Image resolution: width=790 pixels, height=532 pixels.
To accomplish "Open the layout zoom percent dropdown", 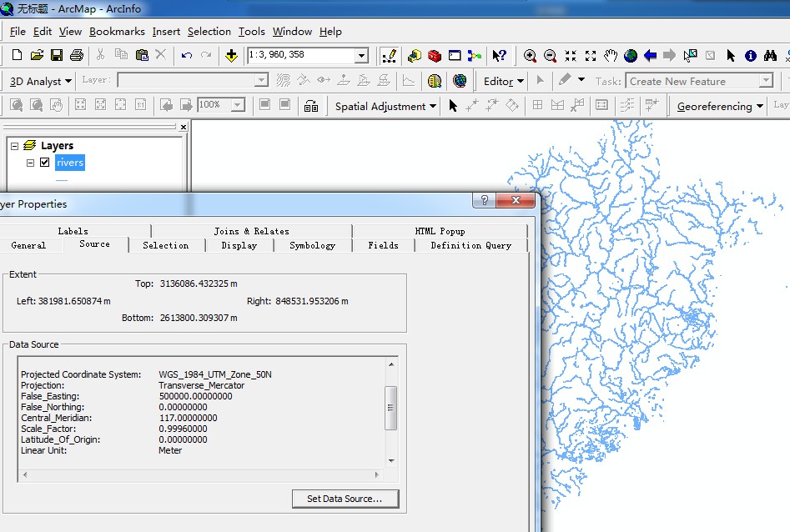I will pyautogui.click(x=238, y=105).
